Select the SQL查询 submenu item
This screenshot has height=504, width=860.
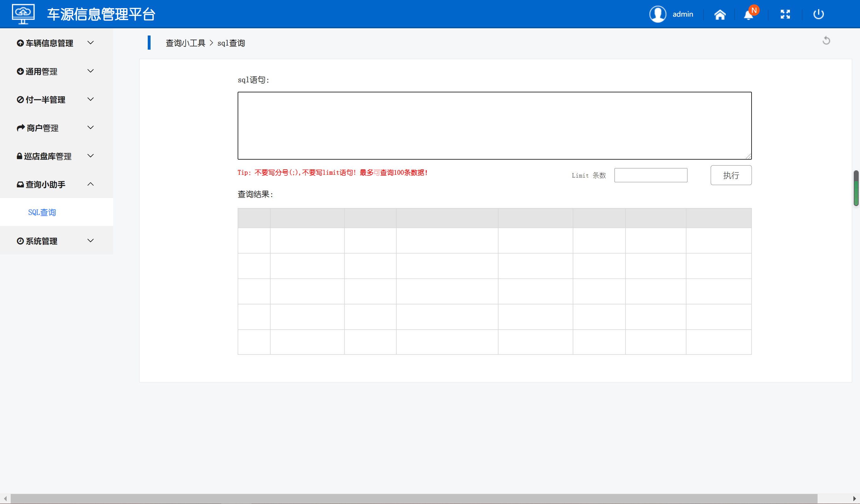pos(56,212)
